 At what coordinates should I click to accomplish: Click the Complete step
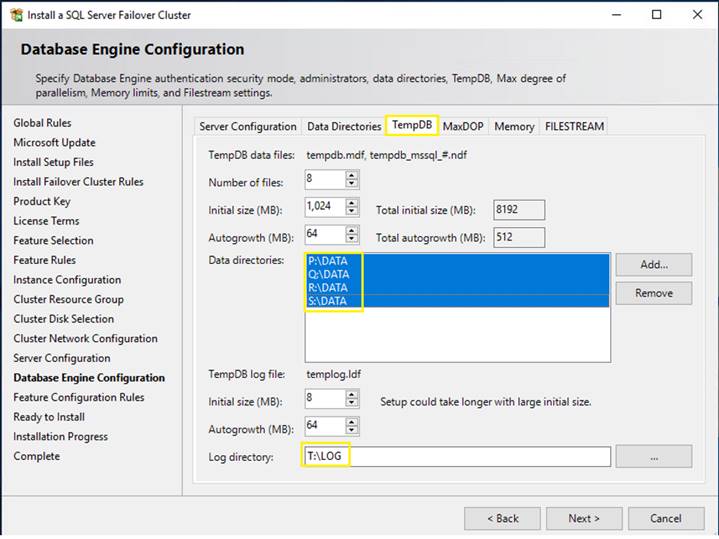(37, 456)
